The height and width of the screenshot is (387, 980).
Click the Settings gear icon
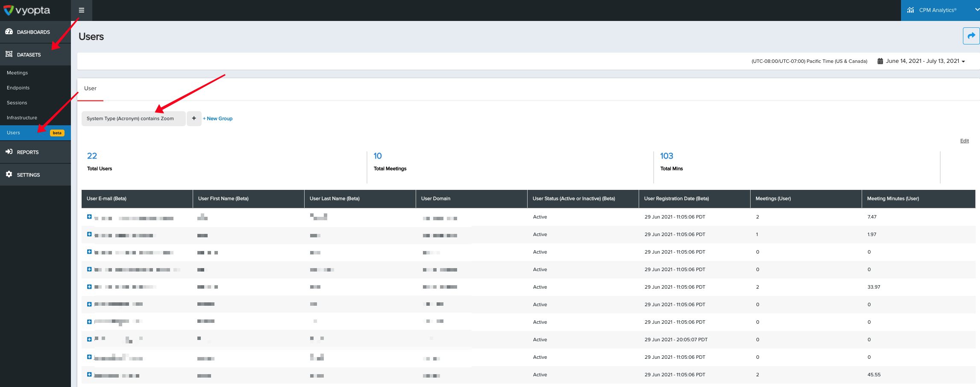tap(9, 174)
